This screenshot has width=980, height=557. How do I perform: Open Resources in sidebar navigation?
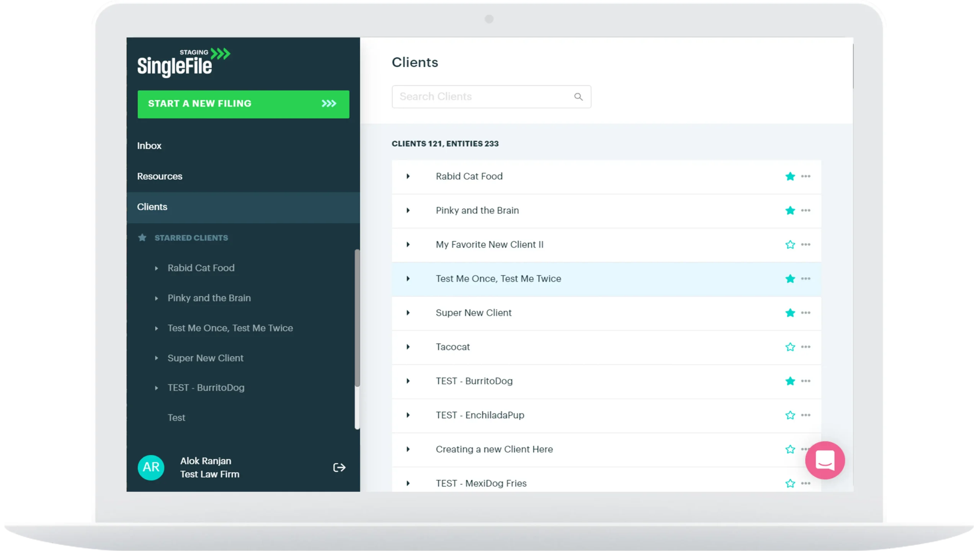(x=160, y=176)
